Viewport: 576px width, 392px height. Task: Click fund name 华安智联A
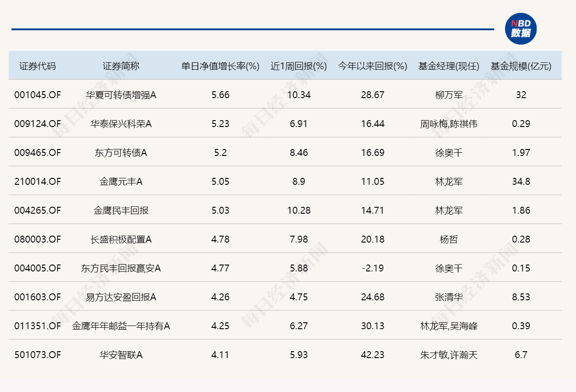coord(121,355)
